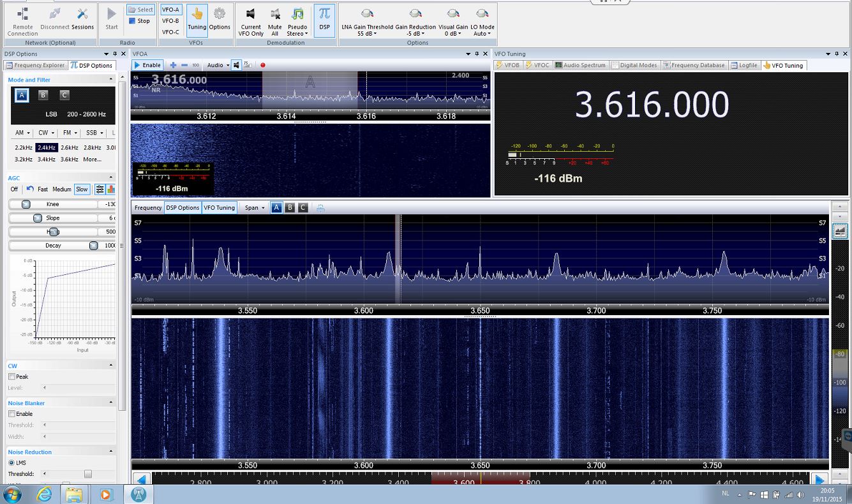852x504 pixels.
Task: Set AGC speed to Fast
Action: click(43, 189)
